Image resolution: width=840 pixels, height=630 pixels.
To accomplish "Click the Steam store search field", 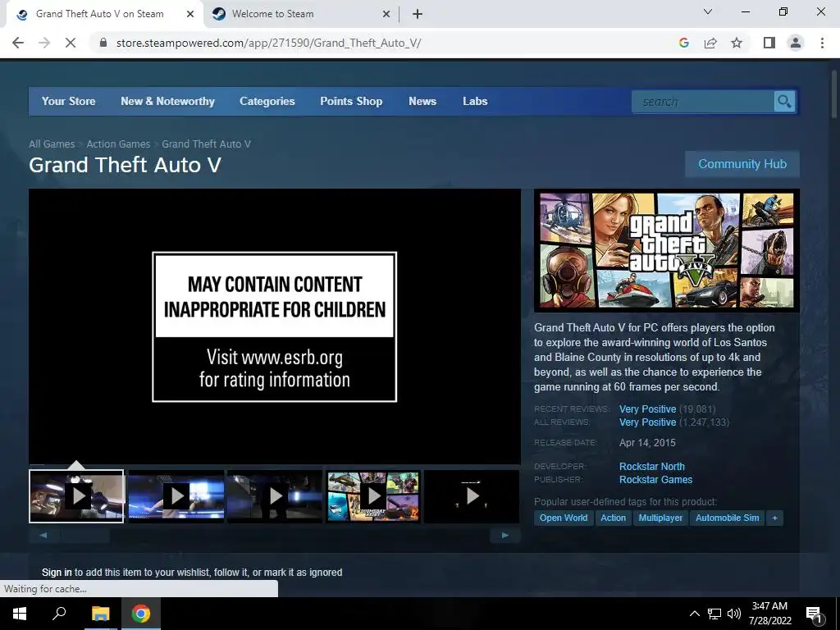I will 703,101.
